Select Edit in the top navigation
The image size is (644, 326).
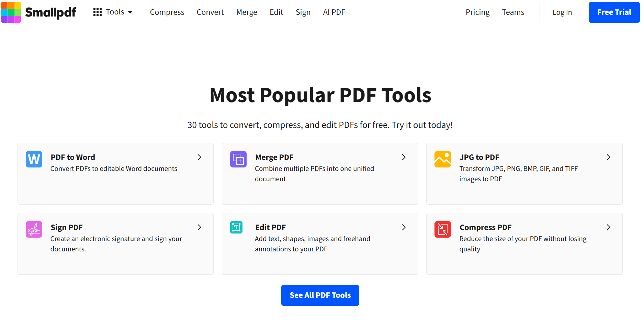[x=276, y=12]
